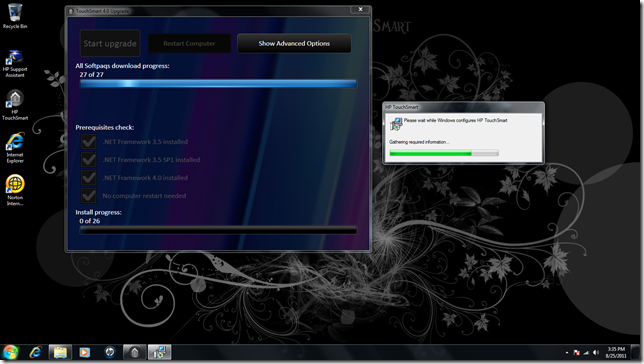Launch Internet Explorer from the taskbar

[36, 352]
